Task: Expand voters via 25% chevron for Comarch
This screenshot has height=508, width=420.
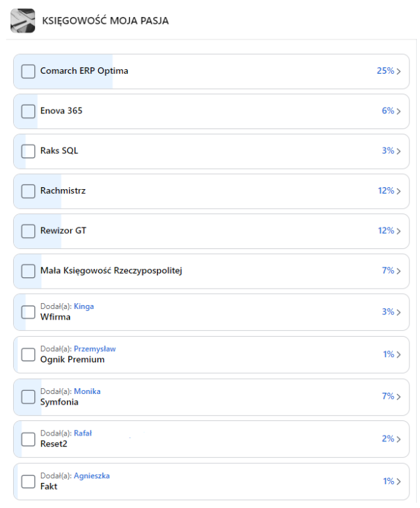Action: click(399, 71)
